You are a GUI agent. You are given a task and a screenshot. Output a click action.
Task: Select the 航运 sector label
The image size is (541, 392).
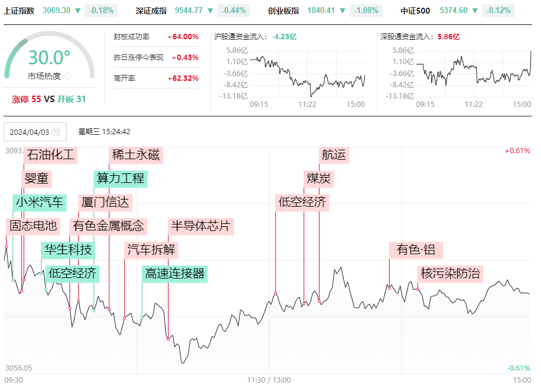pyautogui.click(x=334, y=155)
